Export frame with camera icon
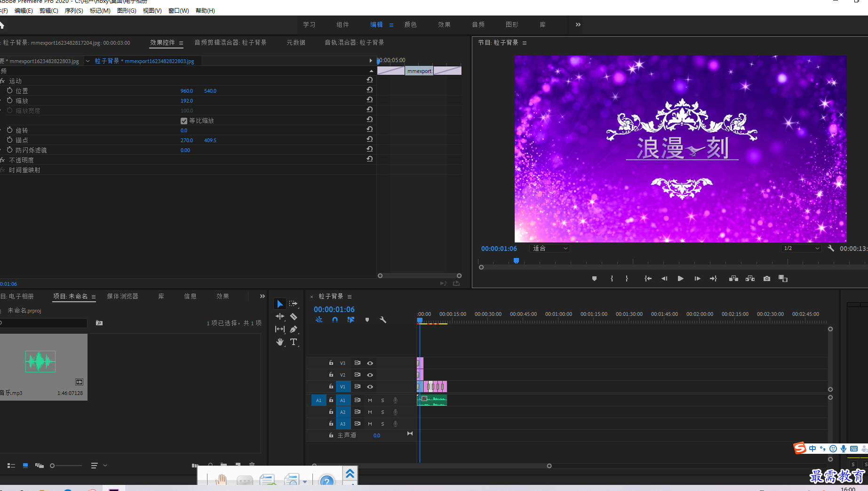This screenshot has width=868, height=491. (767, 279)
